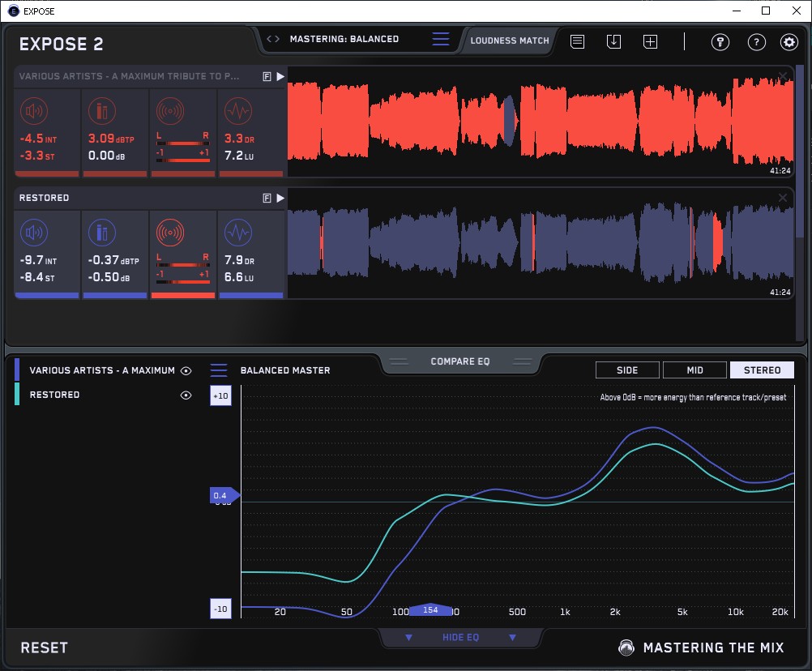Image resolution: width=812 pixels, height=671 pixels.
Task: Hide the Various Artists EQ curve
Action: (186, 370)
